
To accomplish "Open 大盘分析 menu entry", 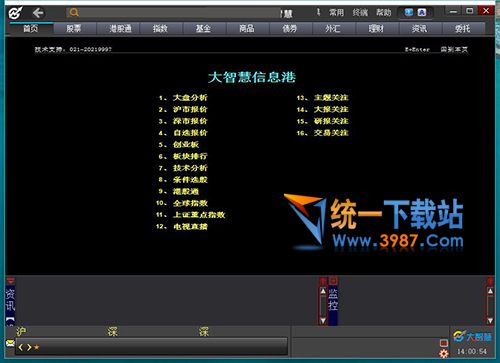I will coord(190,98).
